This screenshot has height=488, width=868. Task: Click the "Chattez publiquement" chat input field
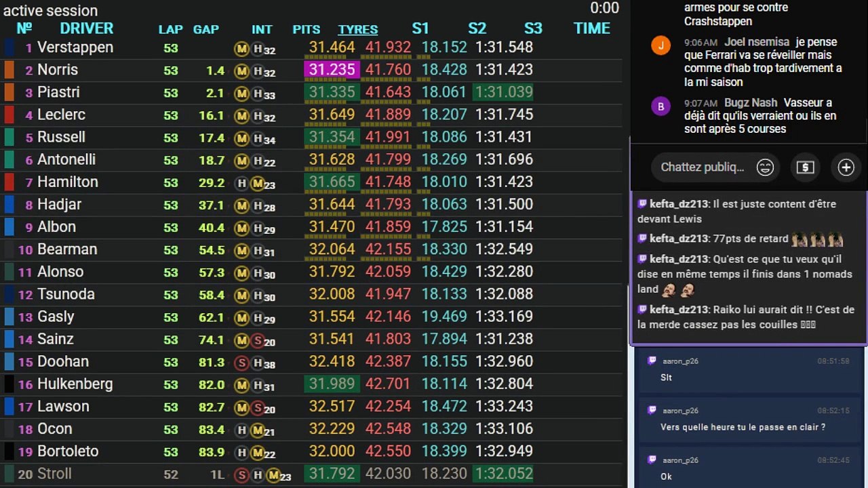coord(702,167)
